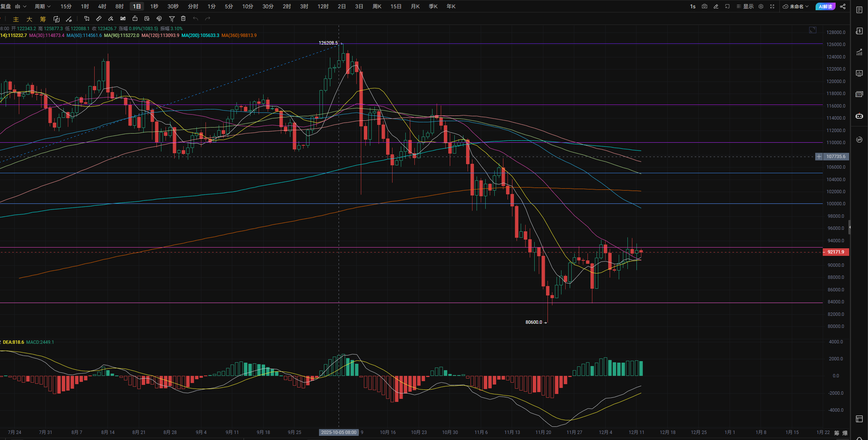Expand the 周期 period dropdown

click(42, 6)
